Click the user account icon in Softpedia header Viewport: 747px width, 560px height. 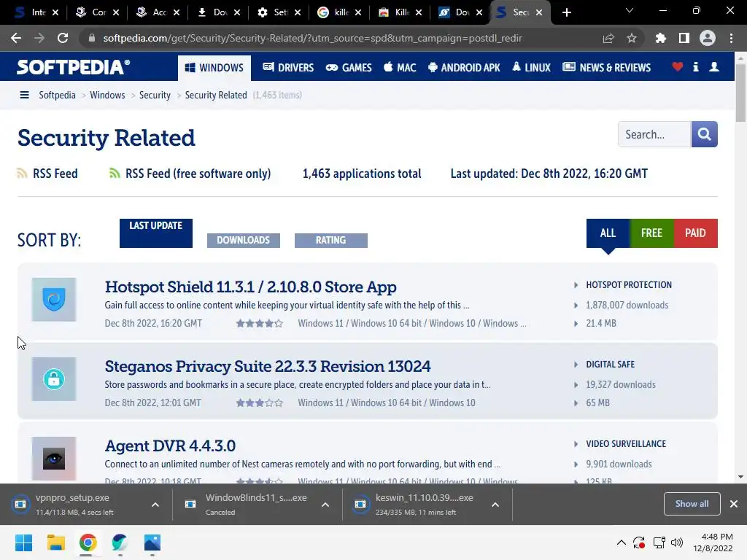(x=714, y=66)
